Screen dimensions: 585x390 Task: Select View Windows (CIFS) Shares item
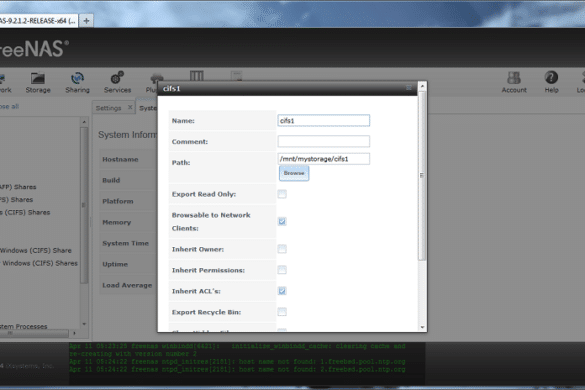[39, 263]
